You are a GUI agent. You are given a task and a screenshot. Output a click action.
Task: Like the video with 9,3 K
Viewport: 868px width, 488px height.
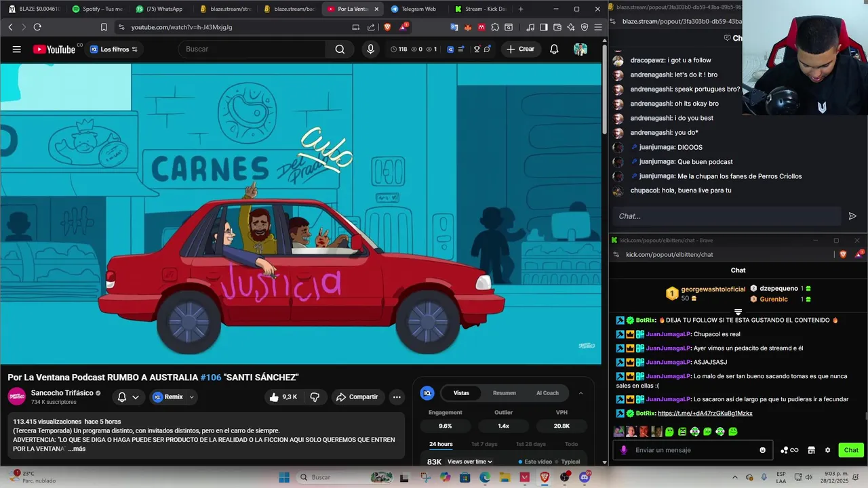(283, 397)
